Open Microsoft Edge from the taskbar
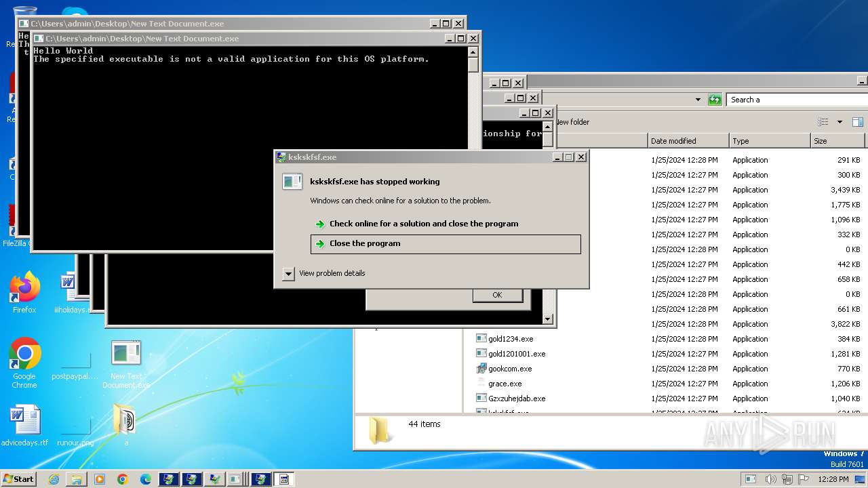868x488 pixels. (x=146, y=479)
